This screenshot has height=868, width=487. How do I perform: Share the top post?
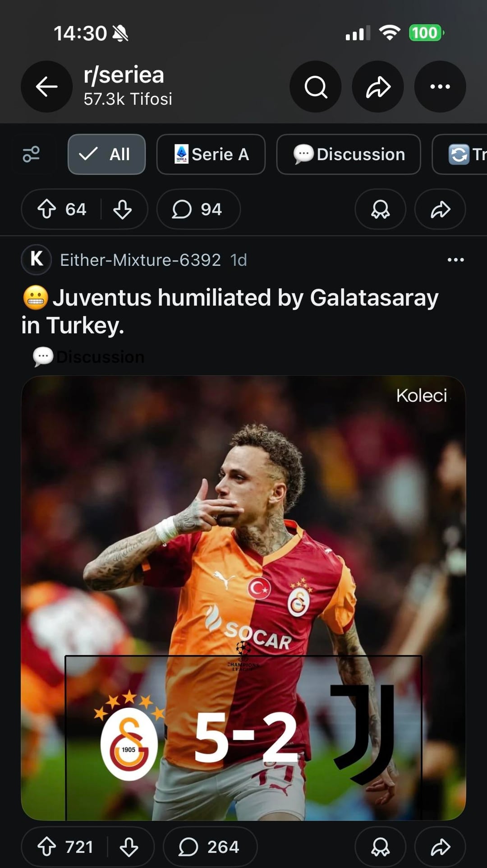click(440, 209)
